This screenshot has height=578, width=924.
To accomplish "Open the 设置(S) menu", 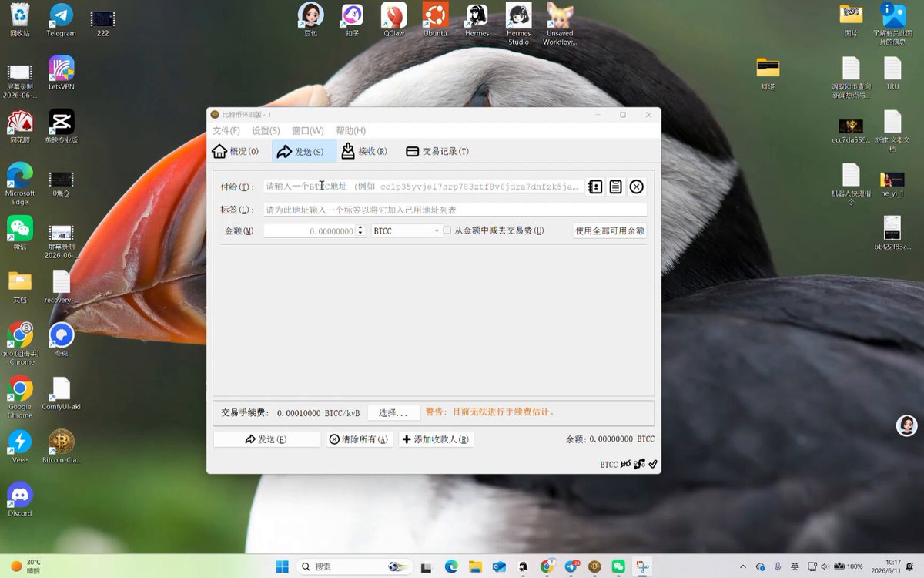I will pyautogui.click(x=266, y=131).
